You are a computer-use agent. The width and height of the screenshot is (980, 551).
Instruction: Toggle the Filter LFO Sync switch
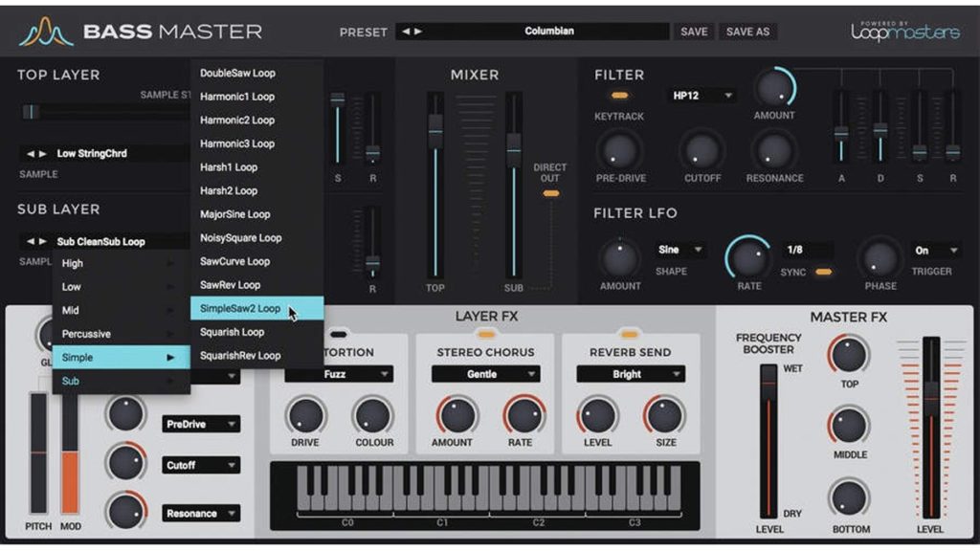coord(822,272)
